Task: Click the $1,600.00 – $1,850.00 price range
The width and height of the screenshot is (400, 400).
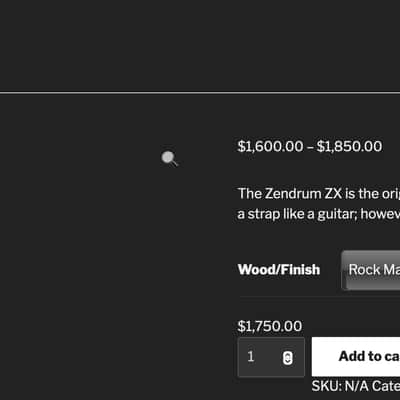Action: [310, 146]
